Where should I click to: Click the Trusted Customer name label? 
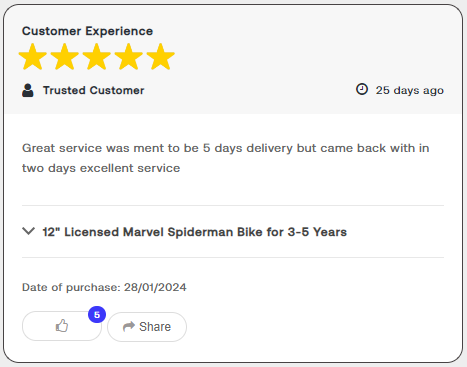pyautogui.click(x=94, y=90)
